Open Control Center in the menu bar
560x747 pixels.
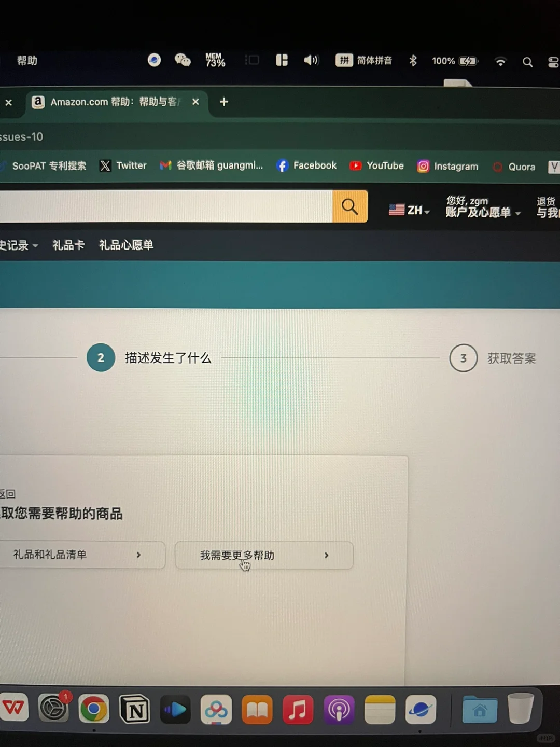553,62
